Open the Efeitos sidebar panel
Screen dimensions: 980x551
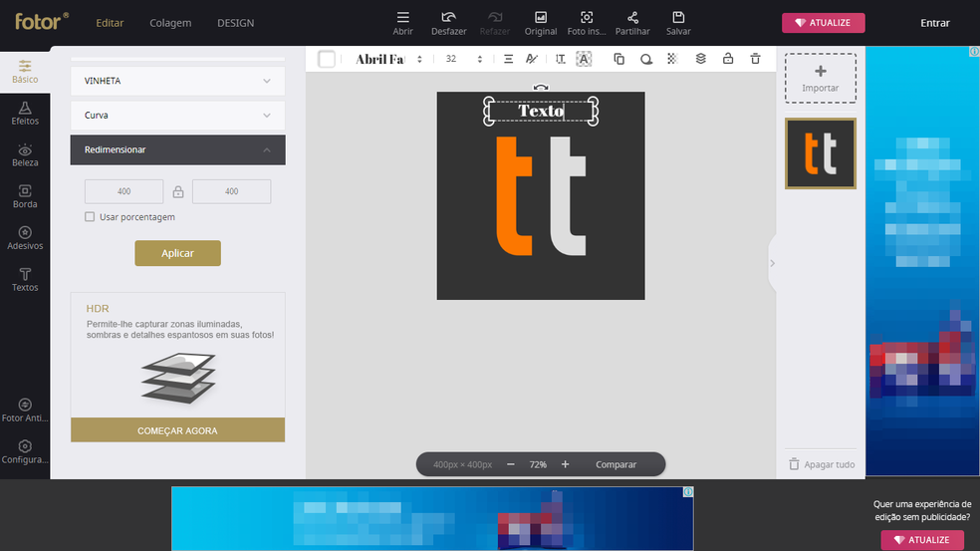pos(25,114)
